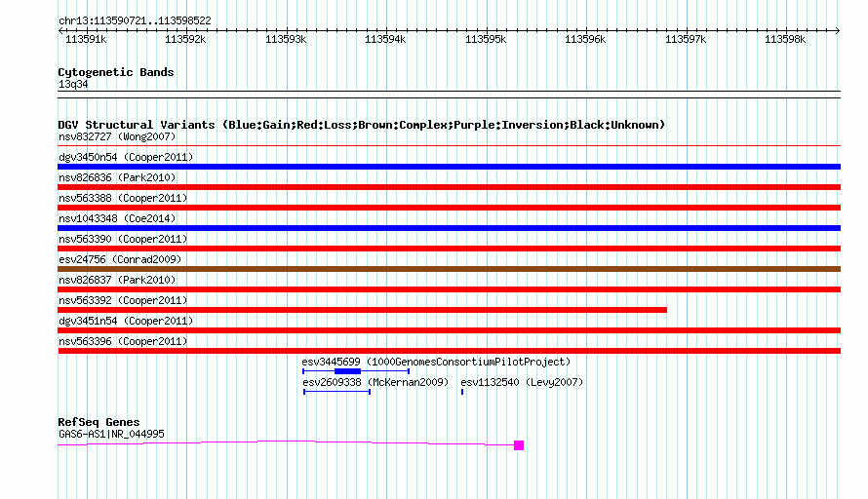Select variant label nsv826837 (Park2010)
The width and height of the screenshot is (868, 499).
tap(117, 280)
